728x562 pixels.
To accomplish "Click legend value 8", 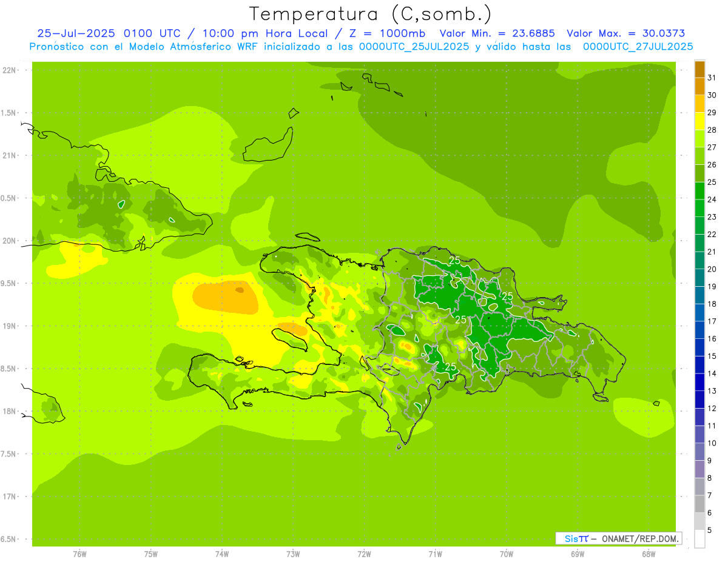I will pyautogui.click(x=710, y=478).
